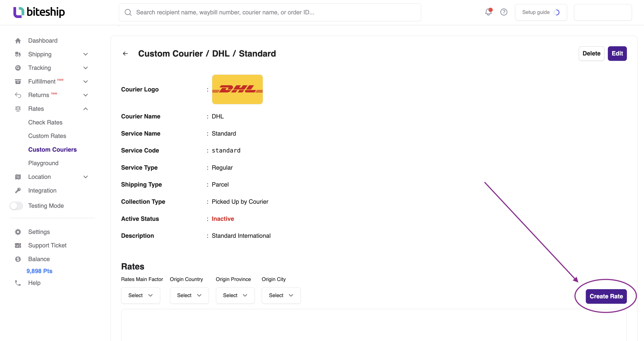Open the Origin Country dropdown
Screen dimensions: 644x341
coord(189,295)
